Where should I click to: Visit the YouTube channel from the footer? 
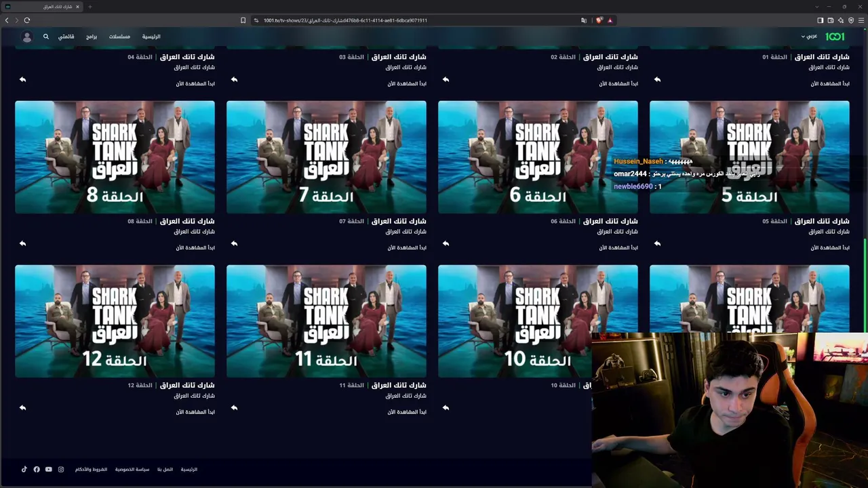click(49, 469)
